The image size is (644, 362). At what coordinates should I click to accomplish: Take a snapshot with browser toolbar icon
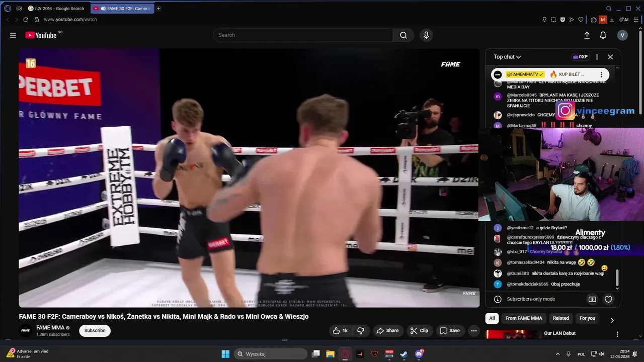553,20
